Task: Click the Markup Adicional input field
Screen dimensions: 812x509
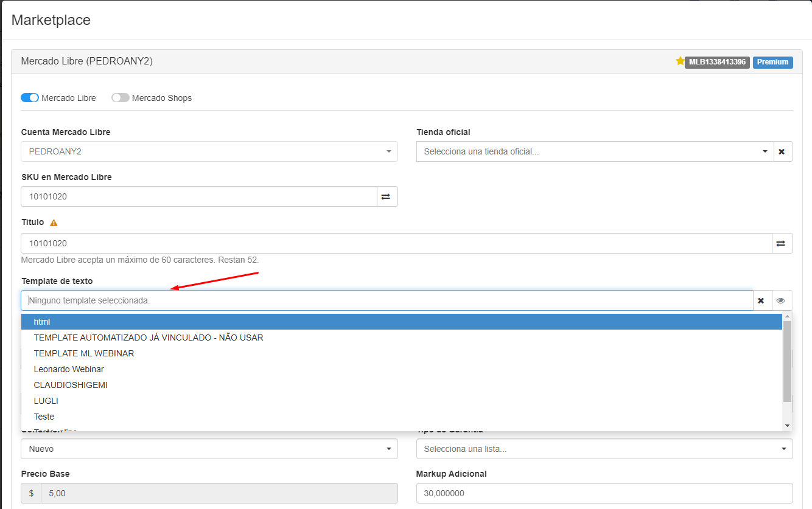Action: (604, 494)
